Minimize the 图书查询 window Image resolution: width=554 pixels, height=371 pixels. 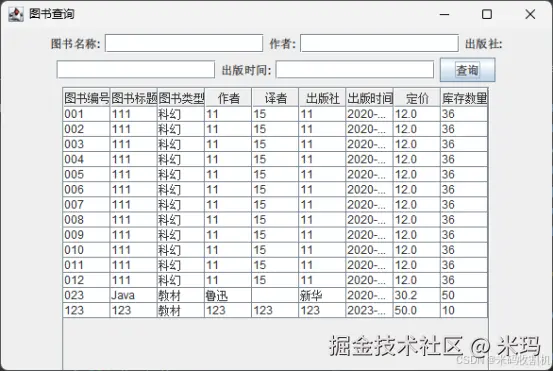click(x=444, y=14)
